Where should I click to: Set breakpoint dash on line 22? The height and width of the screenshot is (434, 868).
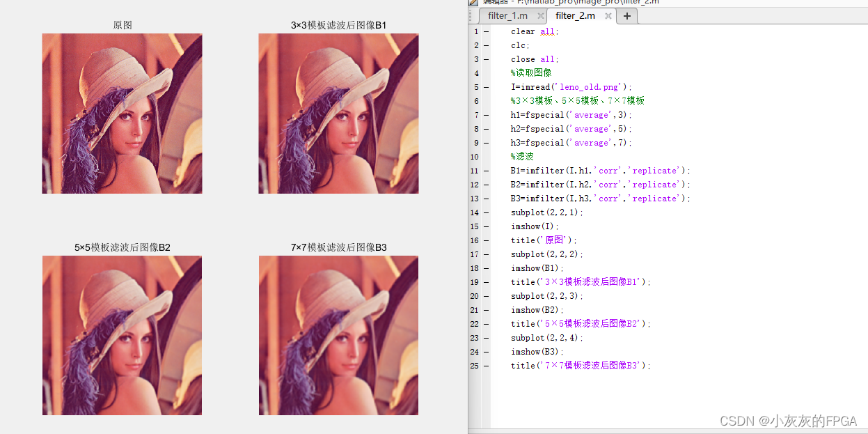tap(486, 324)
